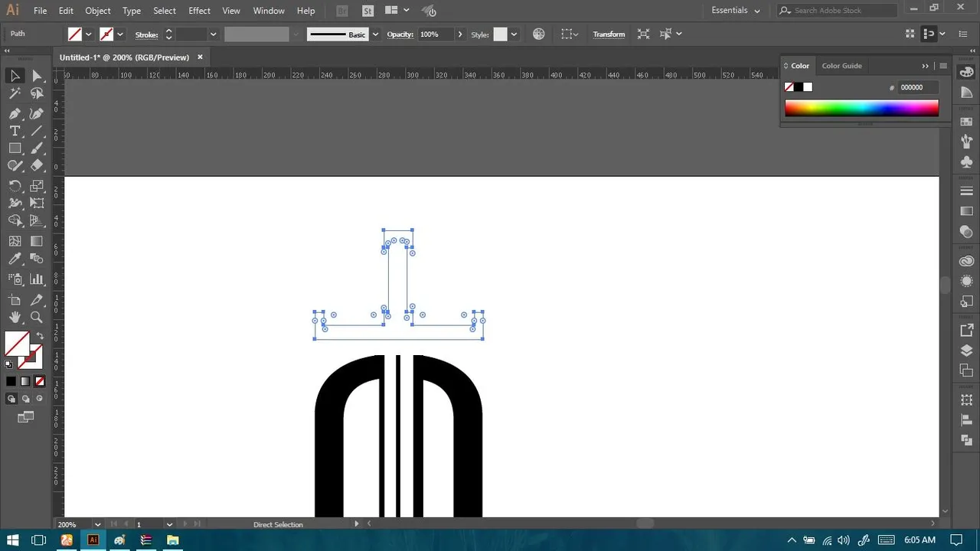Pick the Eyedropper tool
The width and height of the screenshot is (980, 551).
(15, 259)
